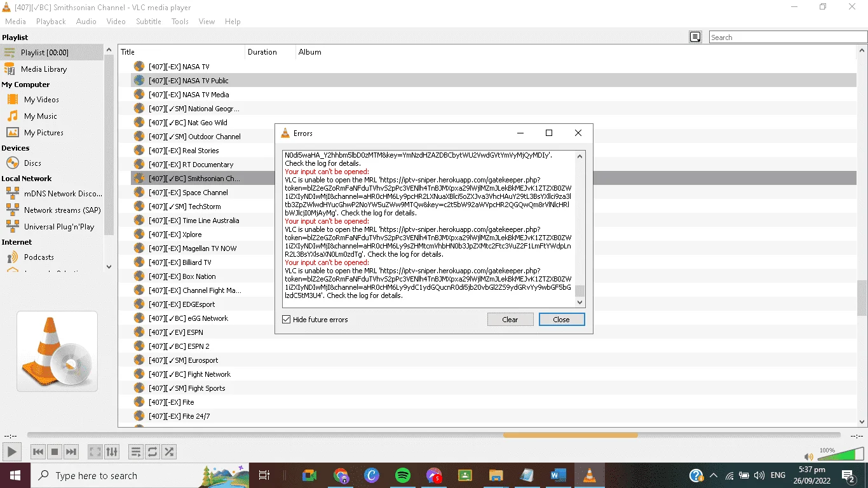868x488 pixels.
Task: Open Spotify from the taskbar
Action: point(403,475)
